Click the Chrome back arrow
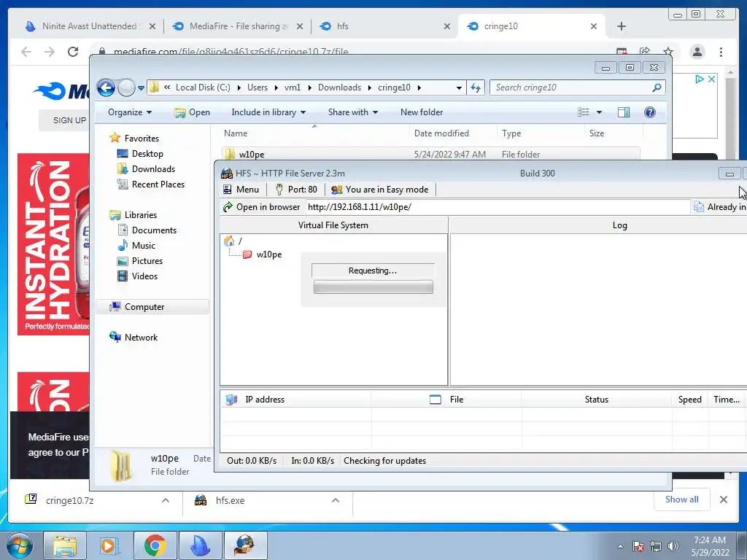The height and width of the screenshot is (560, 747). pyautogui.click(x=26, y=52)
